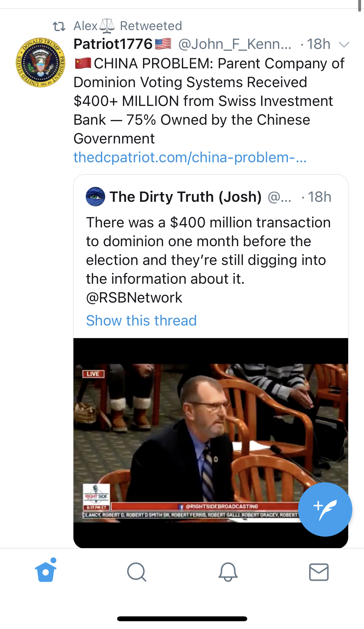Tap the retweet icon beside Alex
364x629 pixels.
pos(59,26)
